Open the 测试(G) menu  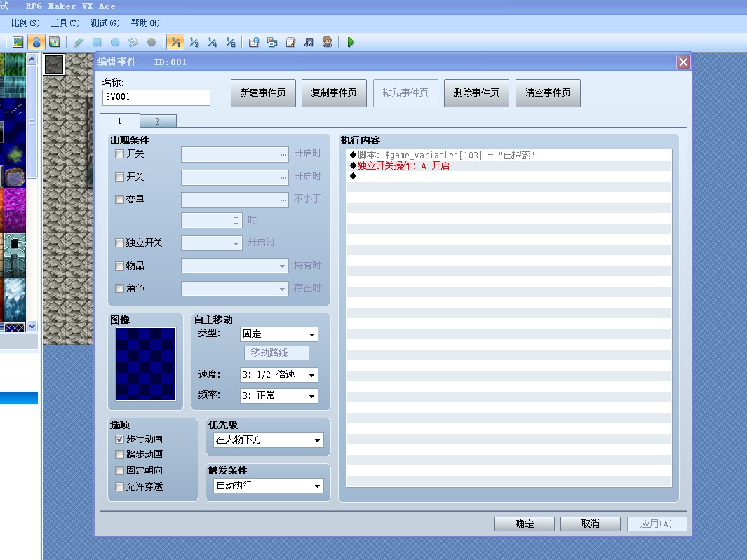click(x=105, y=23)
